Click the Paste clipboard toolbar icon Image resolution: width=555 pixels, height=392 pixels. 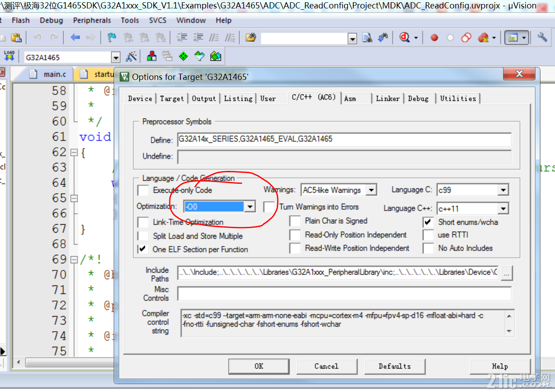16,38
